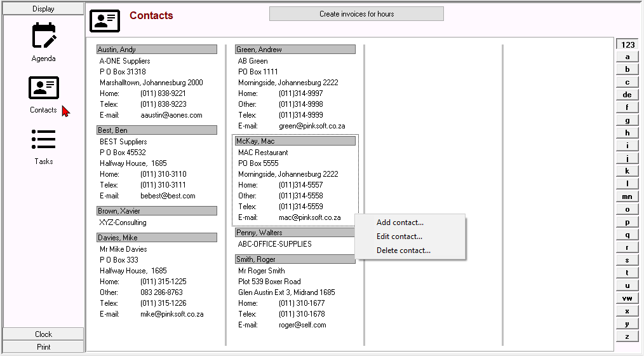
Task: Click Create invoices for hours button
Action: coord(356,14)
